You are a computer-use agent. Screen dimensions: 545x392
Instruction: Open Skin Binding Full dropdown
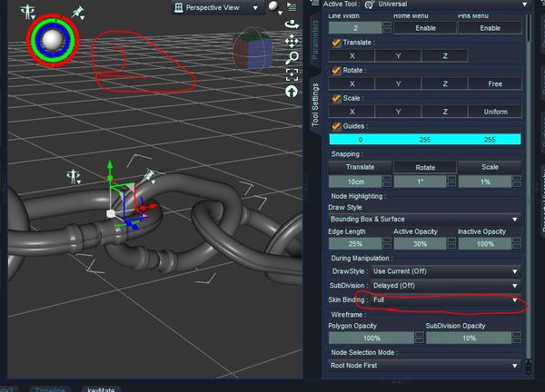pos(446,299)
